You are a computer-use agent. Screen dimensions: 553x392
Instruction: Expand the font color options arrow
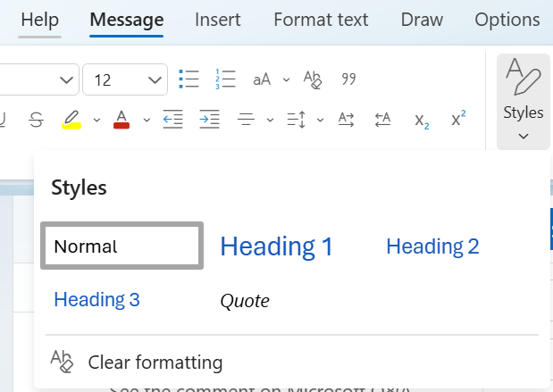[147, 121]
